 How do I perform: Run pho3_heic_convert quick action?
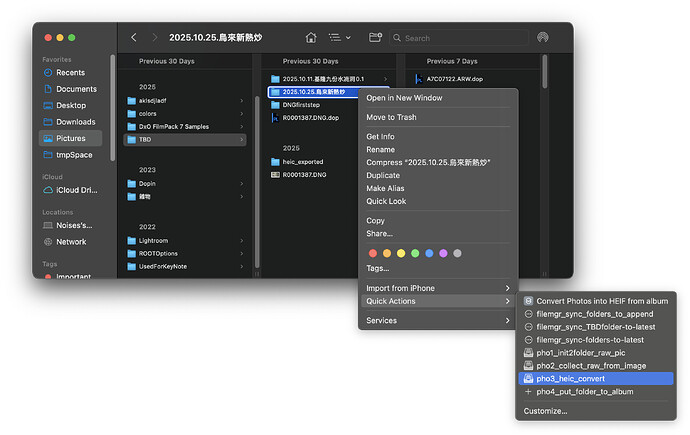596,379
